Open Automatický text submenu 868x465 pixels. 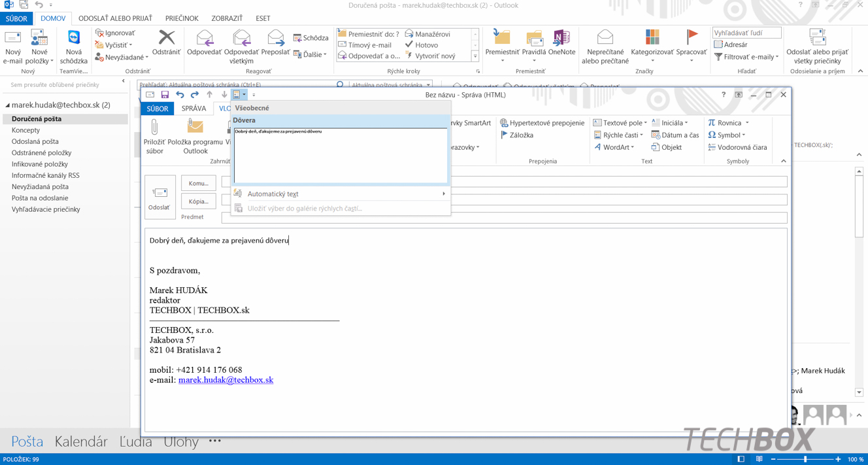tap(341, 194)
